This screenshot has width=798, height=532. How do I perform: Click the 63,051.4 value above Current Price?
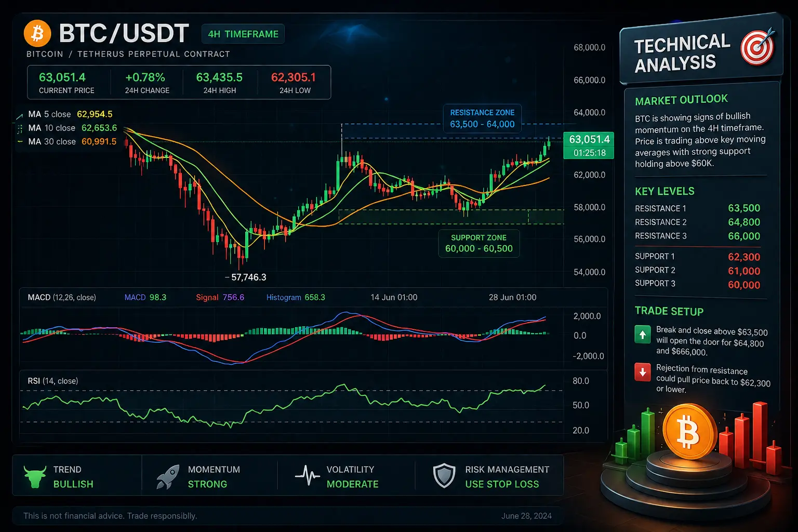62,77
